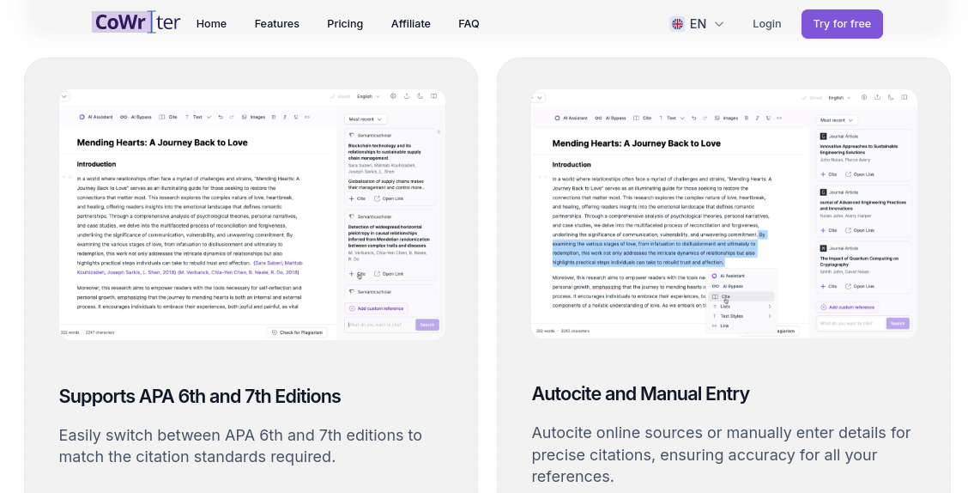980x493 pixels.
Task: Open the FAQ nav item
Action: tap(469, 24)
